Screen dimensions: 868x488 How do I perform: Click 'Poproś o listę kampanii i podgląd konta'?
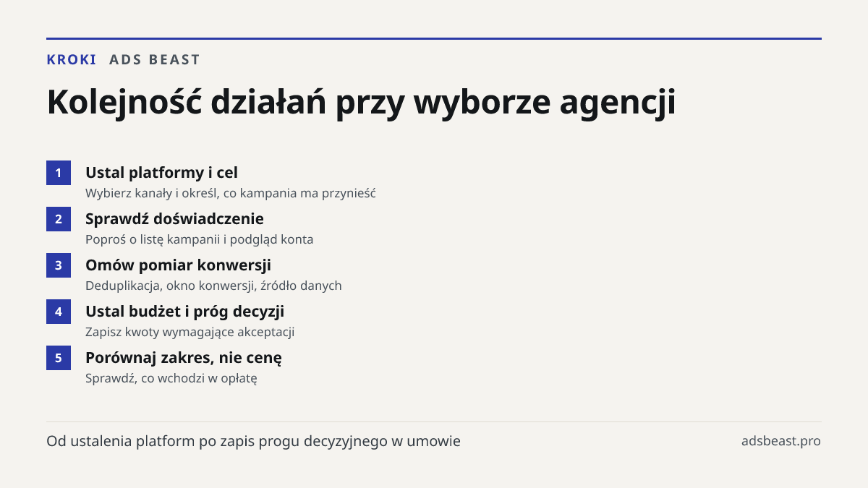[x=199, y=240]
